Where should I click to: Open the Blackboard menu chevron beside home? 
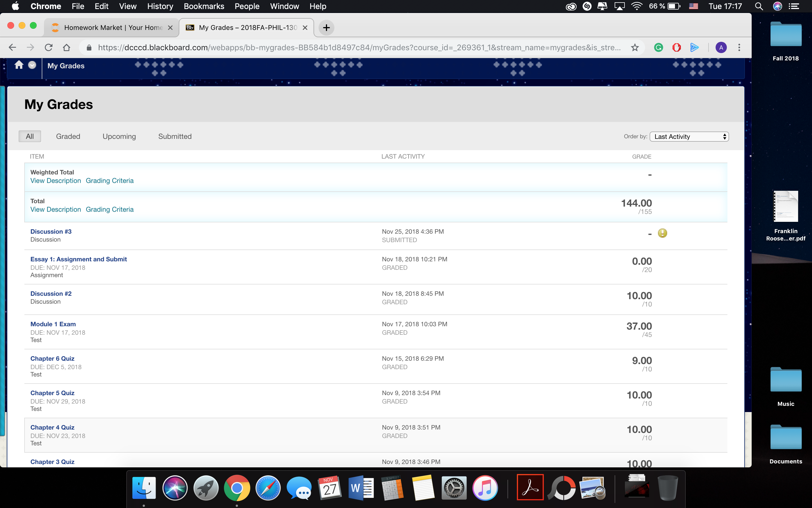click(32, 65)
